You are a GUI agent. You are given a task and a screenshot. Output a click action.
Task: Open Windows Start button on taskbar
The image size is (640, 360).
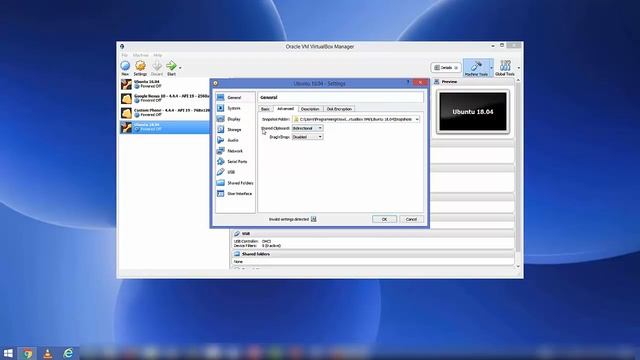[8, 353]
